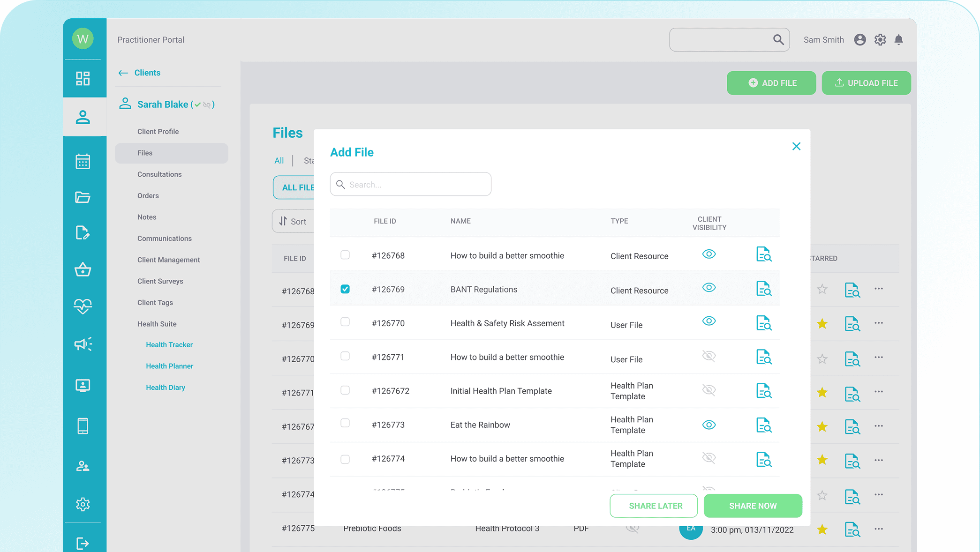Toggle visibility eye for Health & Safety Risk Assement
The image size is (980, 552).
[x=709, y=321]
